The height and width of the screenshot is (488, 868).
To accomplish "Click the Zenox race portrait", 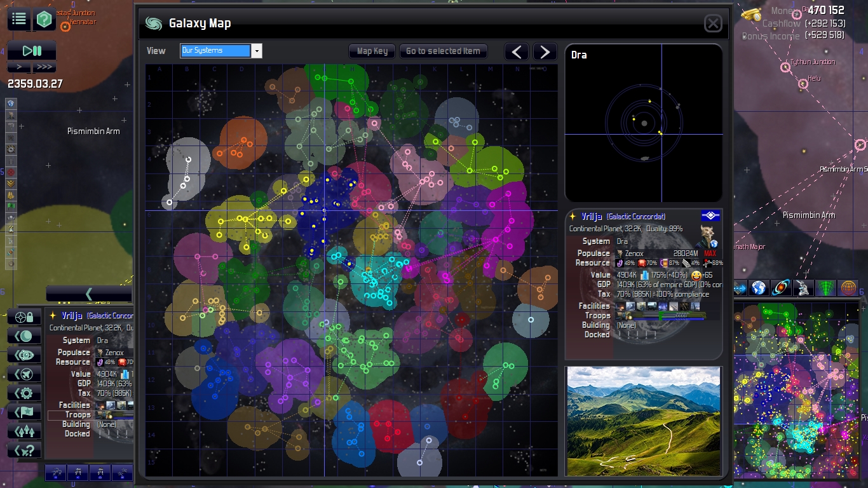I will 706,236.
